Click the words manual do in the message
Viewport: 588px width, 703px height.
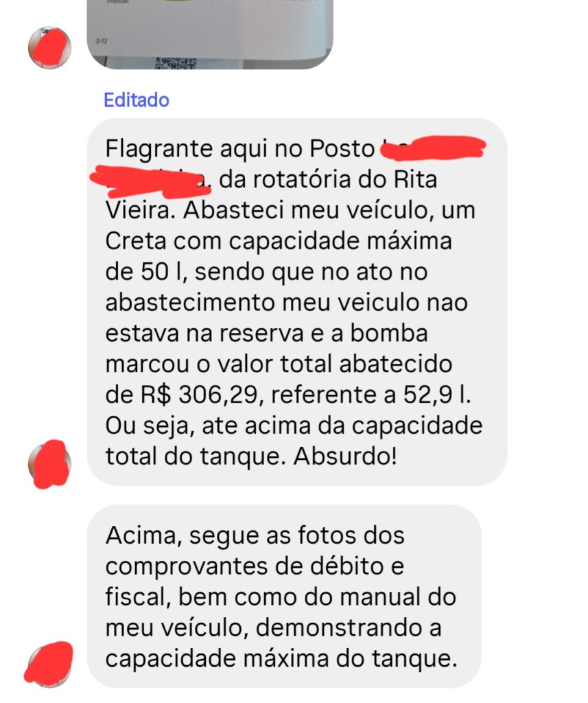398,597
